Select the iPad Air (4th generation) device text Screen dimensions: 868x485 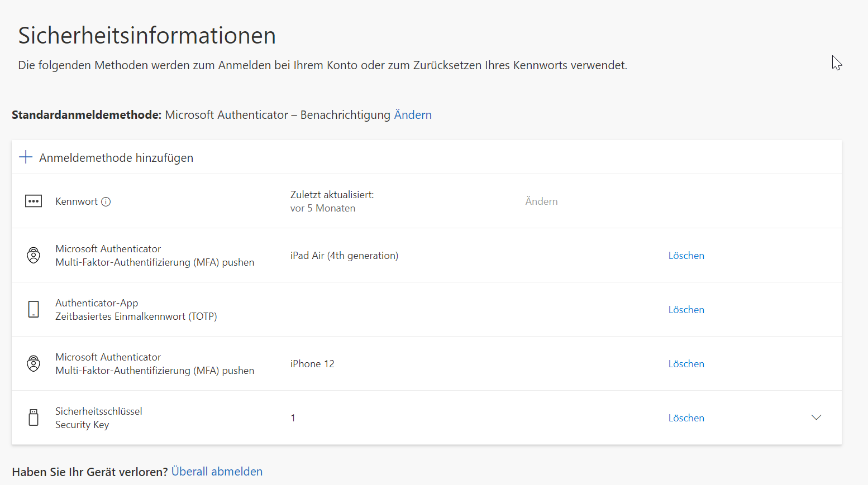tap(344, 256)
